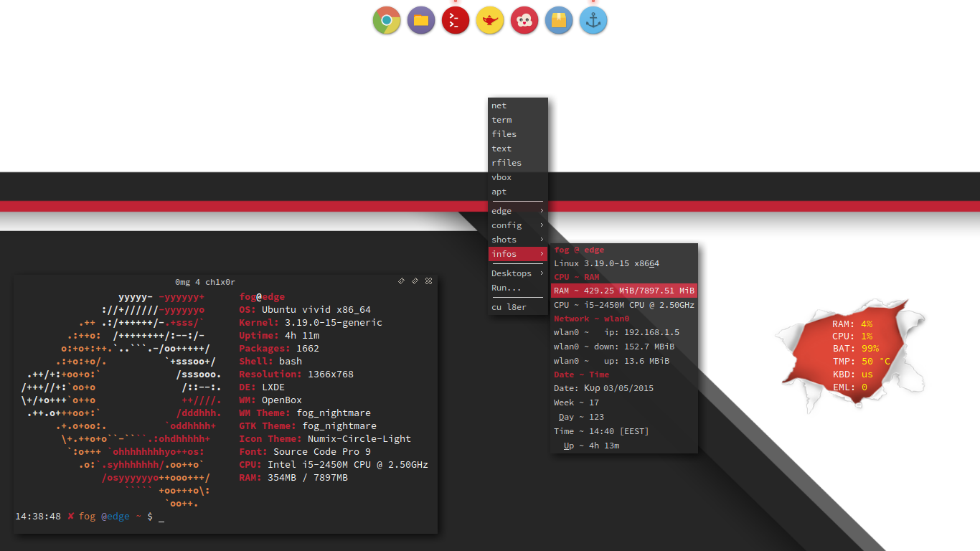Viewport: 980px width, 551px height.
Task: Click 'Resolution: 1366x768' in terminal
Action: (x=296, y=375)
